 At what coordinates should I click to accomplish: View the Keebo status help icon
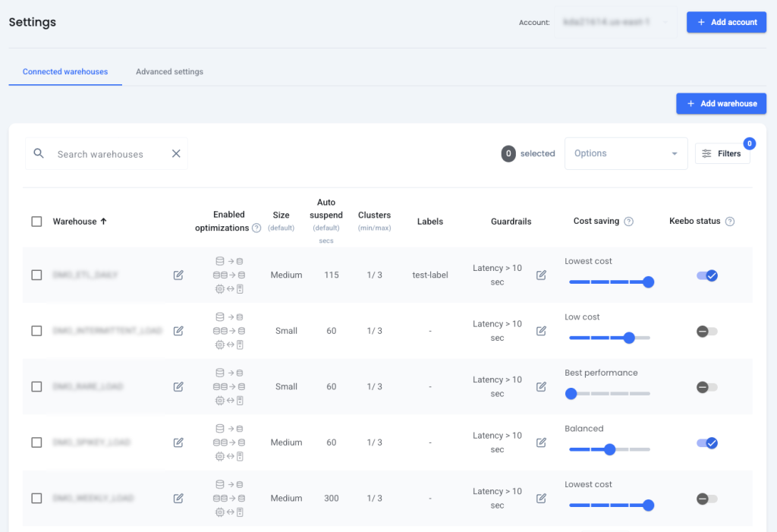[729, 221]
